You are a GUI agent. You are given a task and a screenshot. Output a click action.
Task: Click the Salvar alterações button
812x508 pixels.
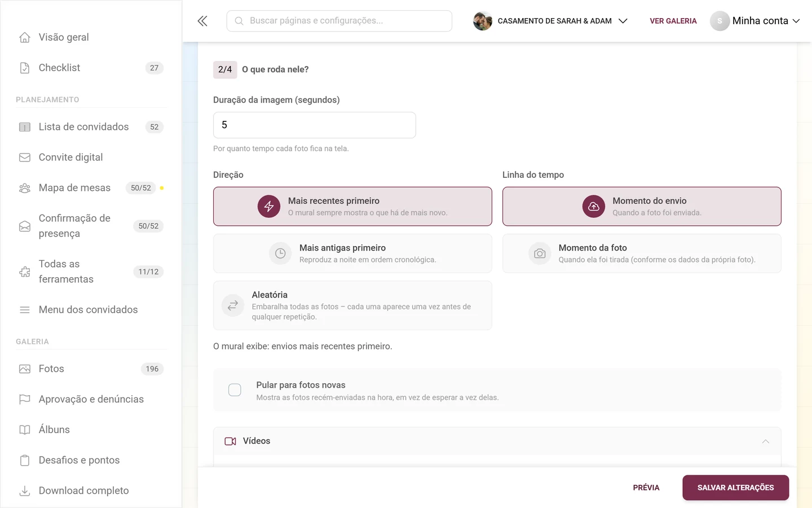pos(735,488)
